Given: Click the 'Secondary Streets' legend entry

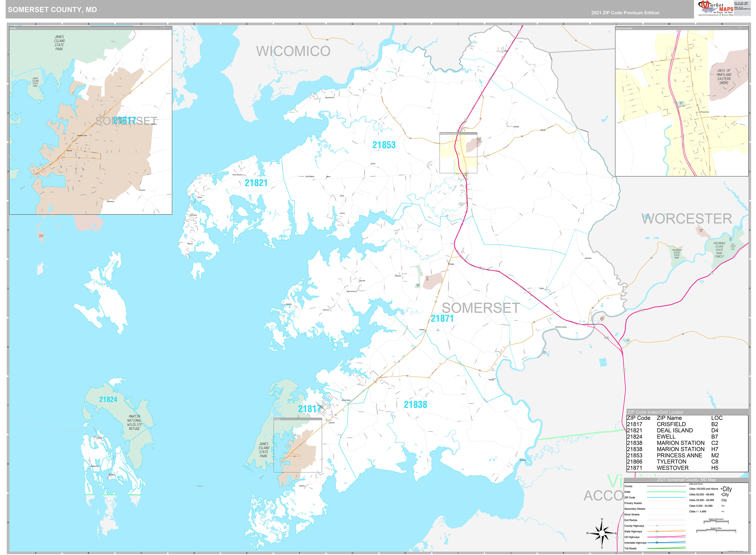Looking at the screenshot, I should pyautogui.click(x=635, y=509).
